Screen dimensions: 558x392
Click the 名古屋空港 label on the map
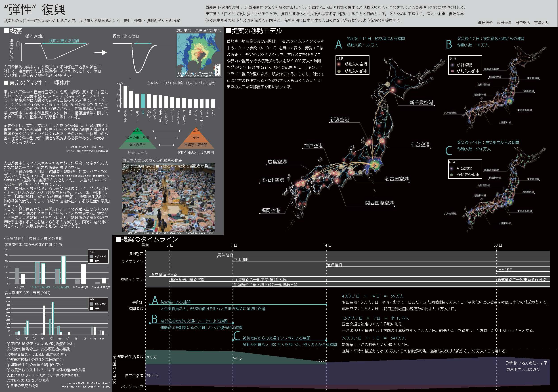point(397,179)
